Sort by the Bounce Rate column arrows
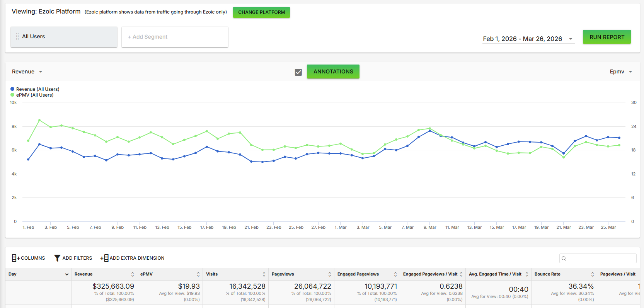 (593, 274)
